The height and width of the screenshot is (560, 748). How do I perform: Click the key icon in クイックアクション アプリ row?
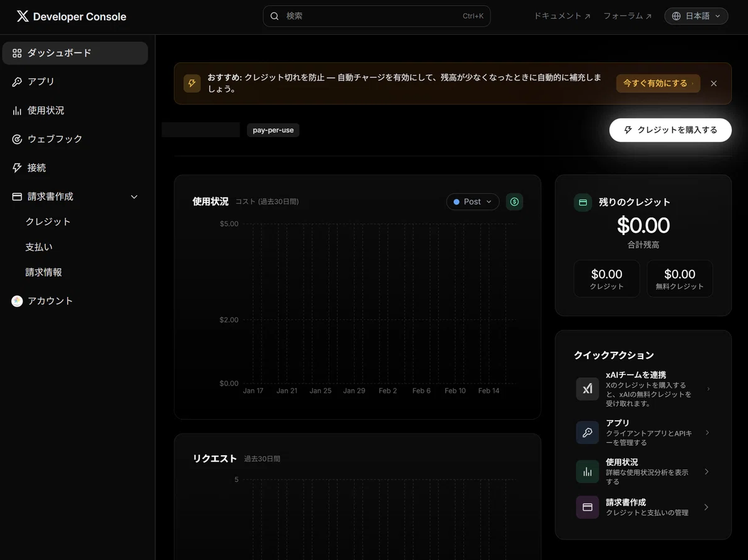point(587,433)
